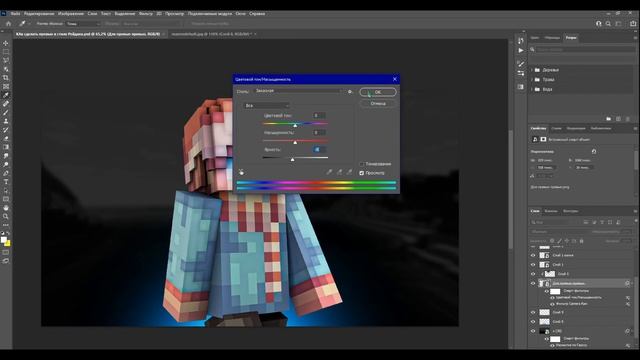Toggle visibility of the selected Для превью layer
The width and height of the screenshot is (640, 360).
533,283
